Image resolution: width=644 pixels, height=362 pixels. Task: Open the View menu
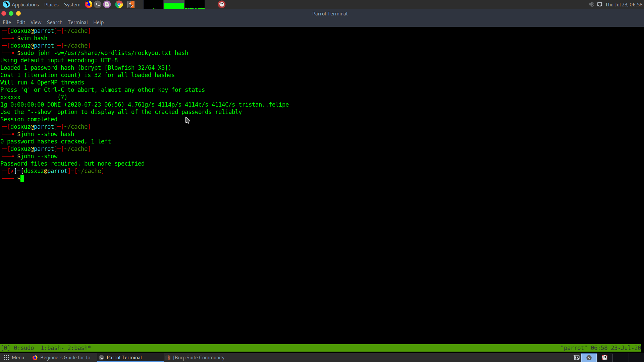36,22
